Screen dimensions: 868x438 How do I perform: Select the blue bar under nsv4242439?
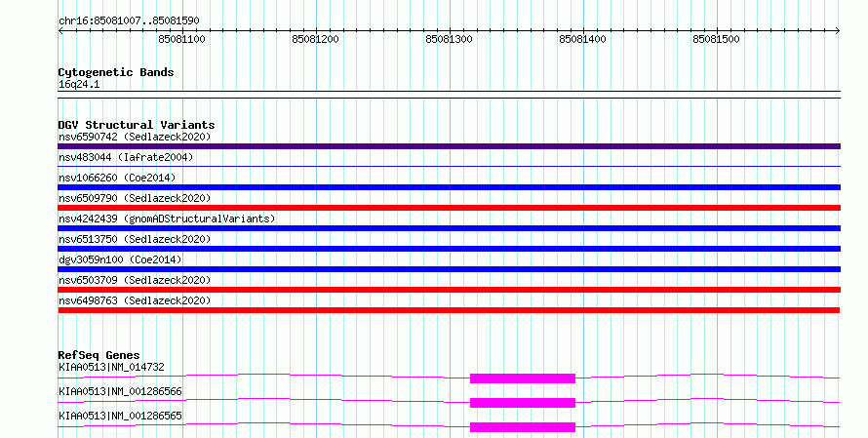[449, 228]
